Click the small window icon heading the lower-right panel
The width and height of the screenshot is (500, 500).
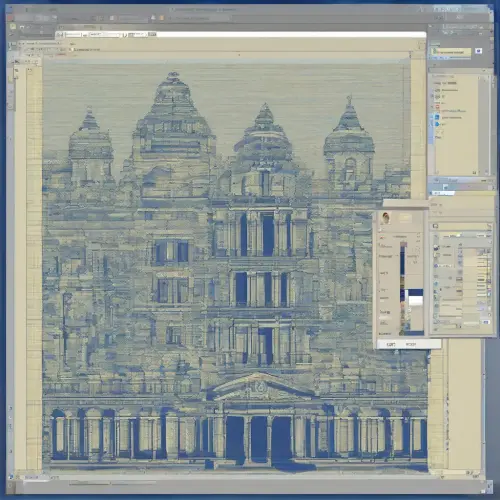point(435,226)
